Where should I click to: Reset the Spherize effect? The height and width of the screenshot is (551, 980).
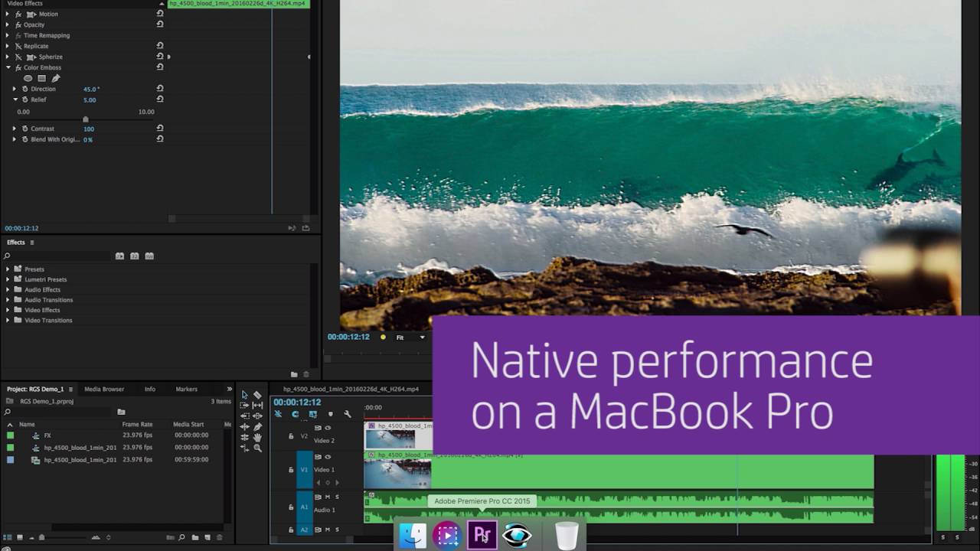(x=160, y=57)
